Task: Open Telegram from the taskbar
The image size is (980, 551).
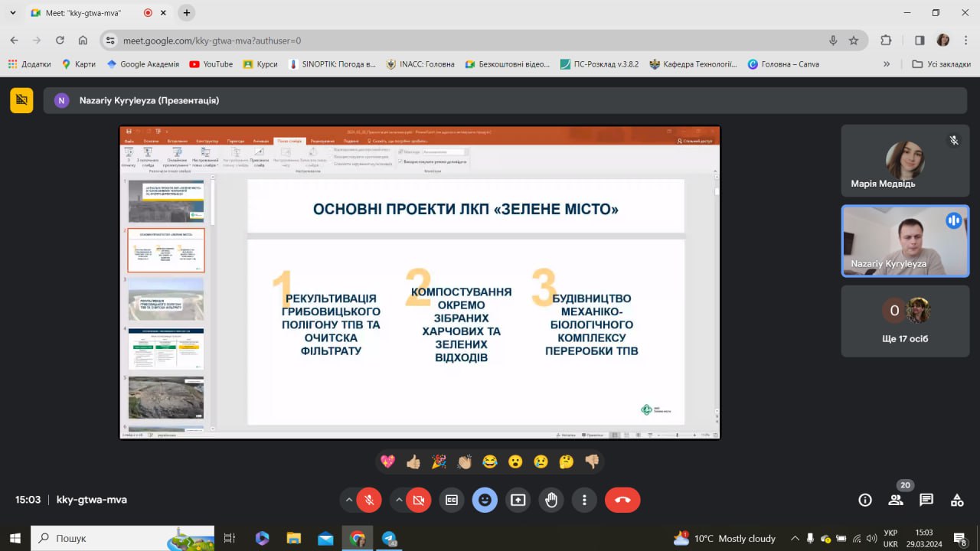Action: [x=389, y=538]
